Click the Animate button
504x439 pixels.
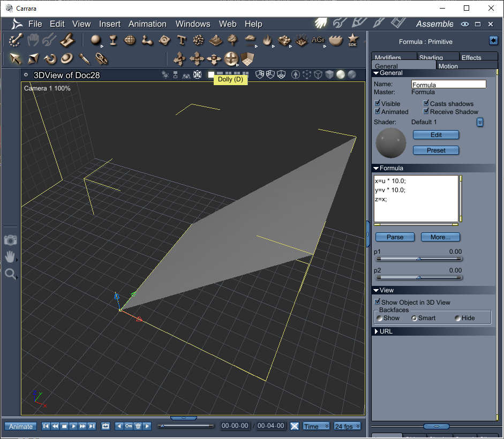pyautogui.click(x=20, y=427)
